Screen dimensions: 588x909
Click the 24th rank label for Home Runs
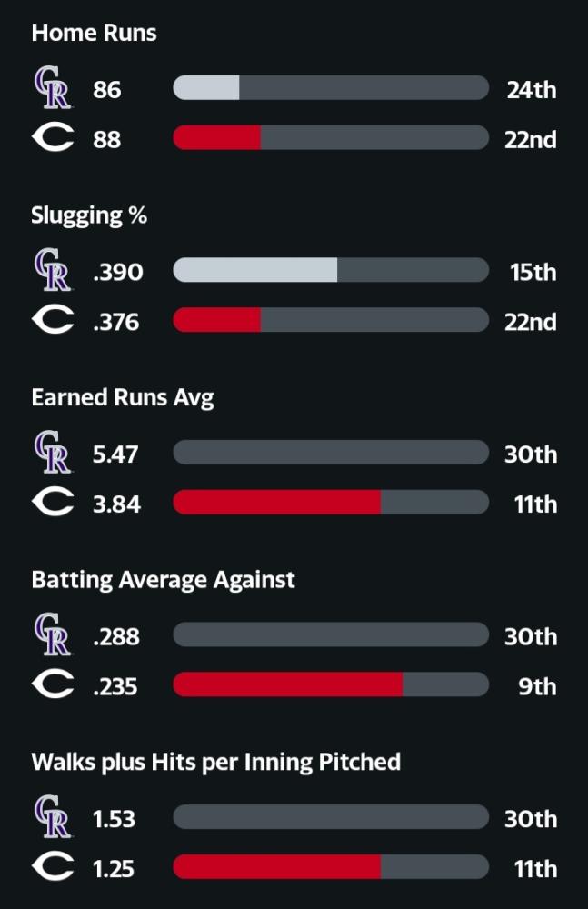(532, 90)
